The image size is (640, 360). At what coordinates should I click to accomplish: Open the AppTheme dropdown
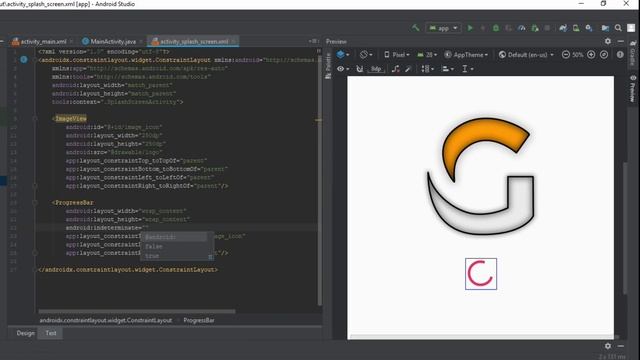pos(466,54)
